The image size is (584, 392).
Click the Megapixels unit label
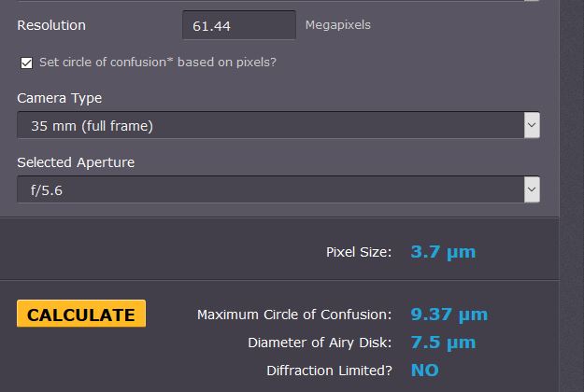[337, 25]
